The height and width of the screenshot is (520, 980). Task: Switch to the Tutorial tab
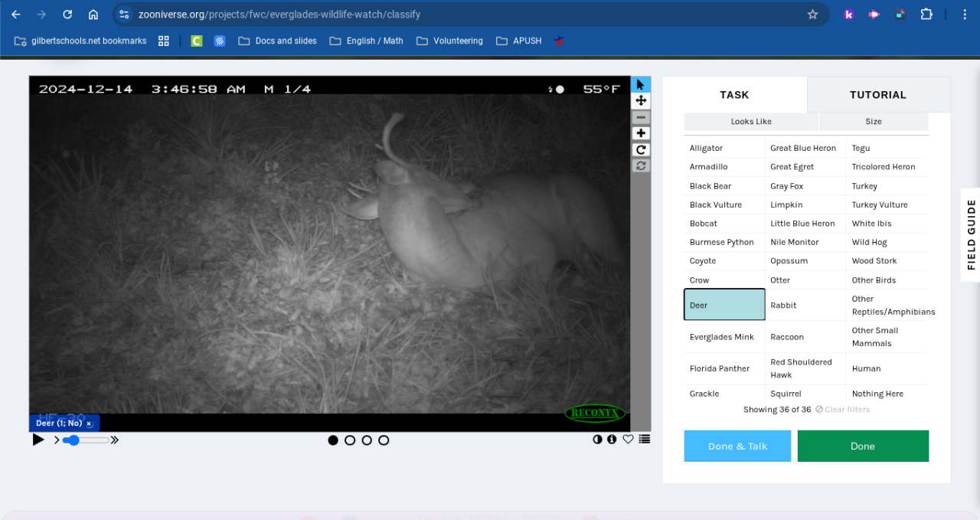[x=877, y=95]
